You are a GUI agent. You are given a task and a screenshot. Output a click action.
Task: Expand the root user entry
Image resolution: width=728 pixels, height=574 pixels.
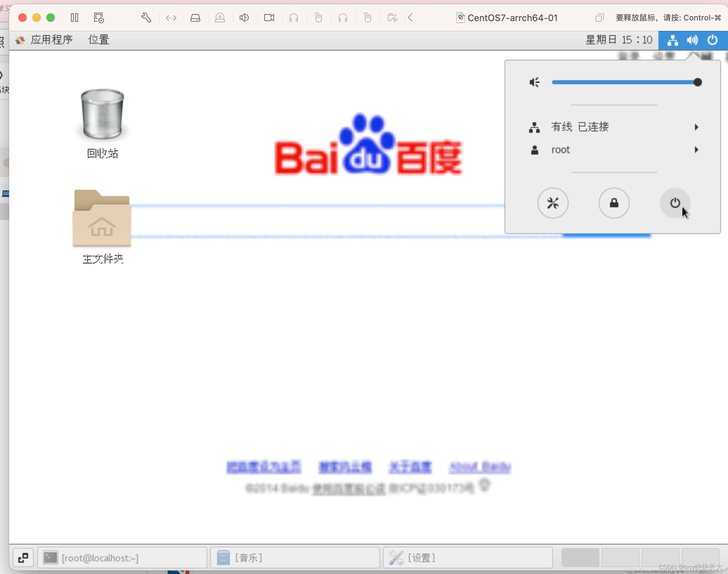(x=613, y=150)
